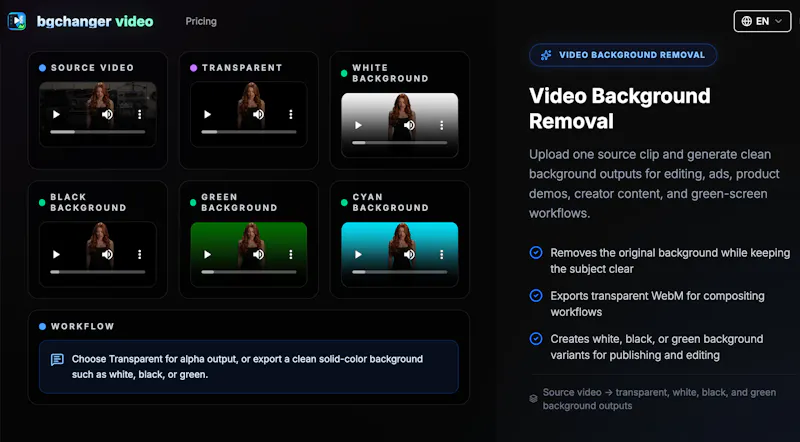Play the Black Background video

pyautogui.click(x=56, y=254)
